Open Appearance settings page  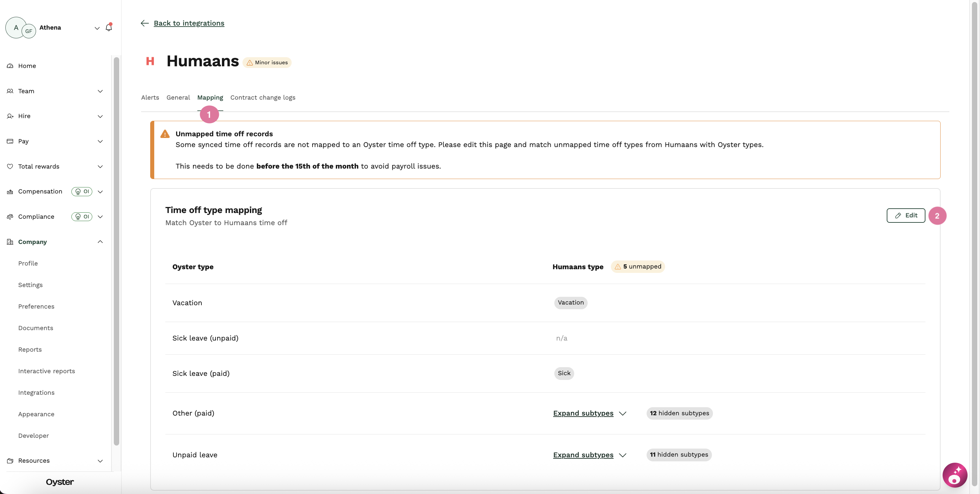coord(36,414)
